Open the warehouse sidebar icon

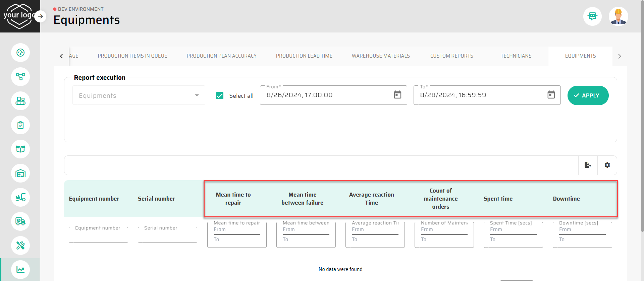pyautogui.click(x=20, y=173)
